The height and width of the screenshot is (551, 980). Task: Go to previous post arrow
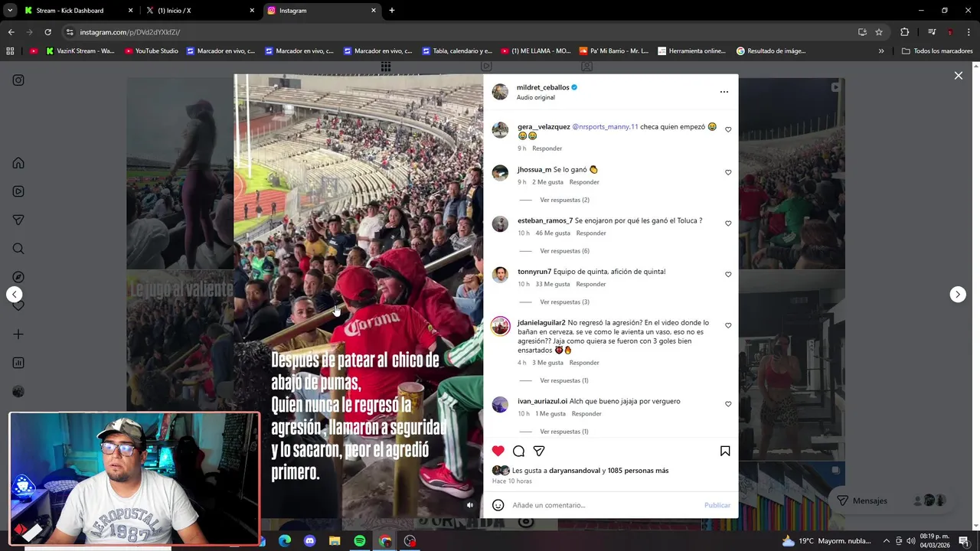coord(15,295)
